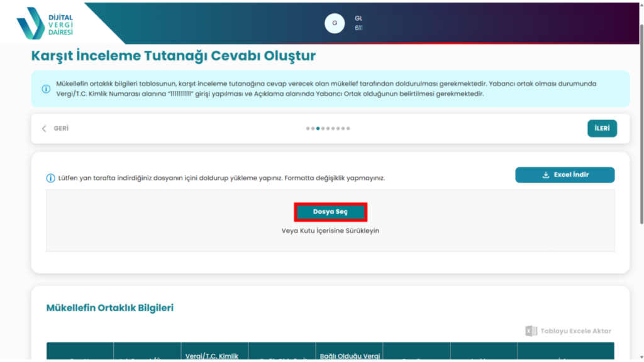Click the active third step dot

[x=318, y=128]
